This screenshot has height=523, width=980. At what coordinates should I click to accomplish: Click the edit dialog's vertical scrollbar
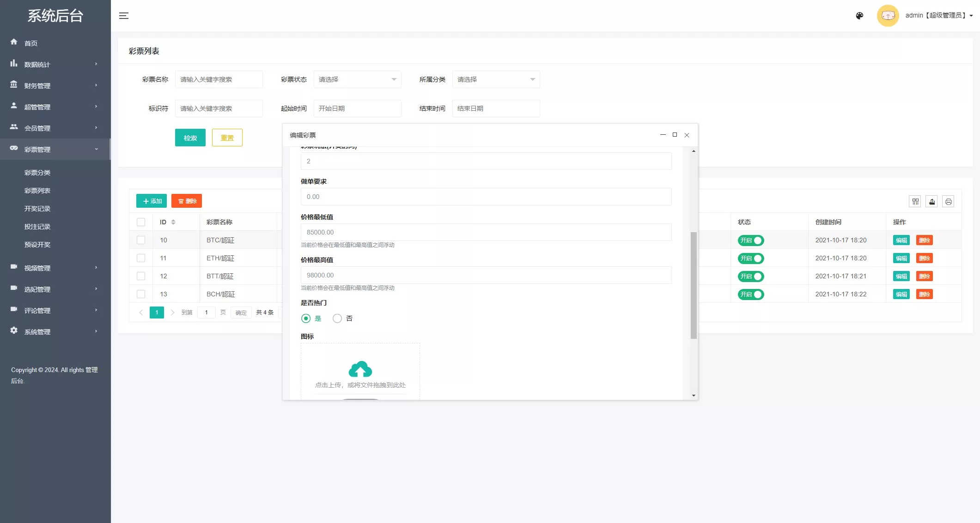tap(693, 285)
